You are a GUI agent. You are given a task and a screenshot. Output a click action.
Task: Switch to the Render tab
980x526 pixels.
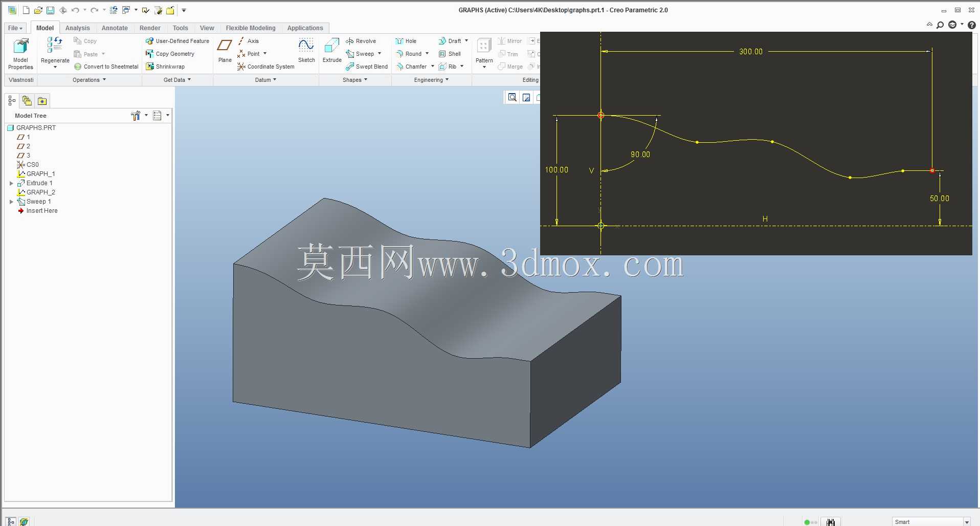click(x=150, y=28)
